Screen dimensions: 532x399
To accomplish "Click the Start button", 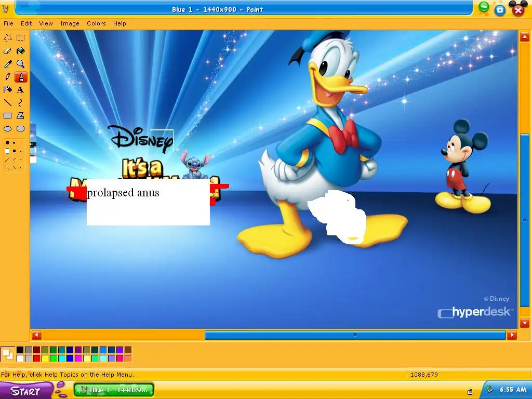I will [25, 391].
